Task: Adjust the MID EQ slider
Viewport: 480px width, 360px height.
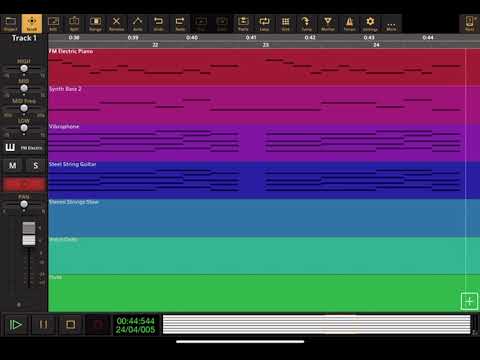Action: [24, 88]
